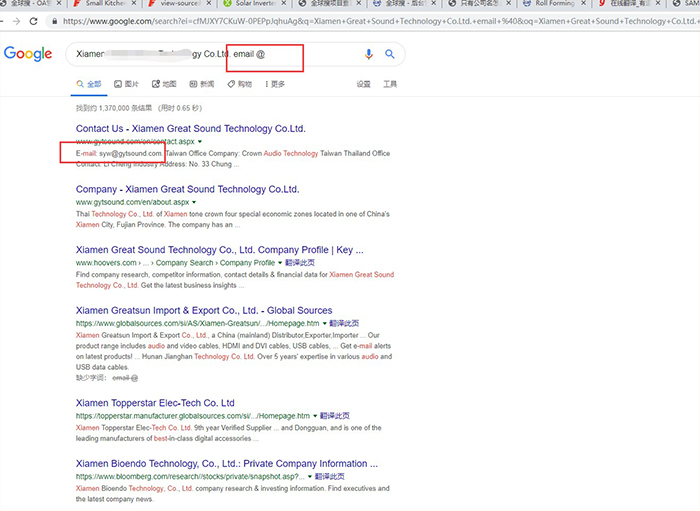Open 'Contact Us - Xiamen Great Sound' result
Screen dimensions: 700x511
coord(190,128)
